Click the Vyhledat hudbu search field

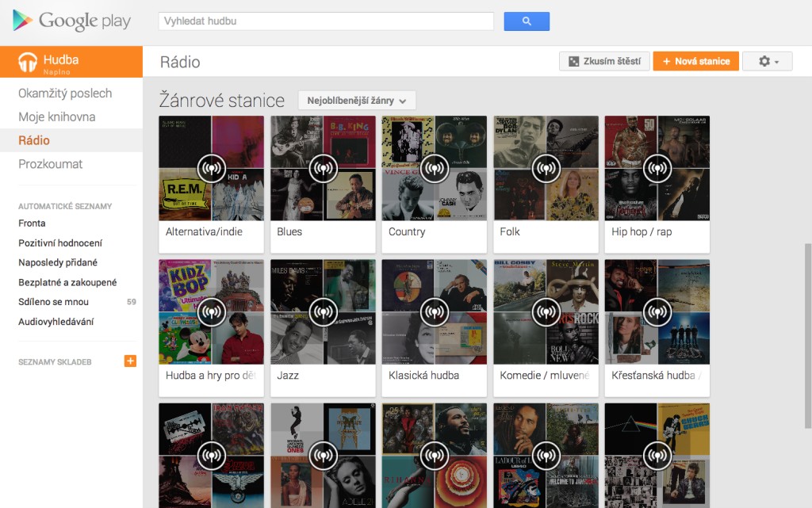pos(326,21)
